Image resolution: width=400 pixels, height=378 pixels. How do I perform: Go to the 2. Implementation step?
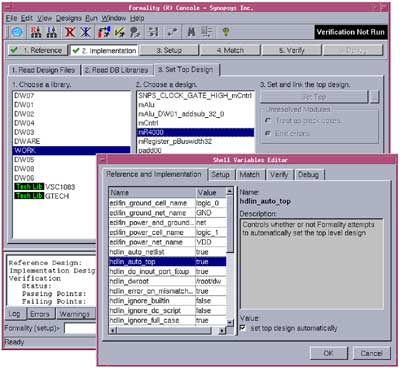click(104, 50)
